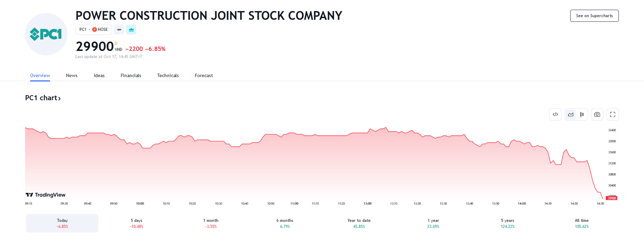
Task: Click the TradingView logo on the chart
Action: coord(45,195)
